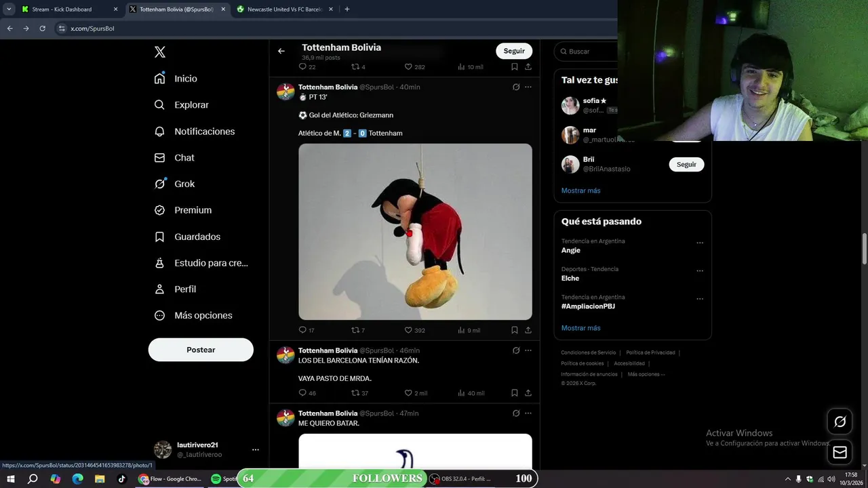
Task: Open account menu dots for lautirivero21
Action: pos(256,449)
